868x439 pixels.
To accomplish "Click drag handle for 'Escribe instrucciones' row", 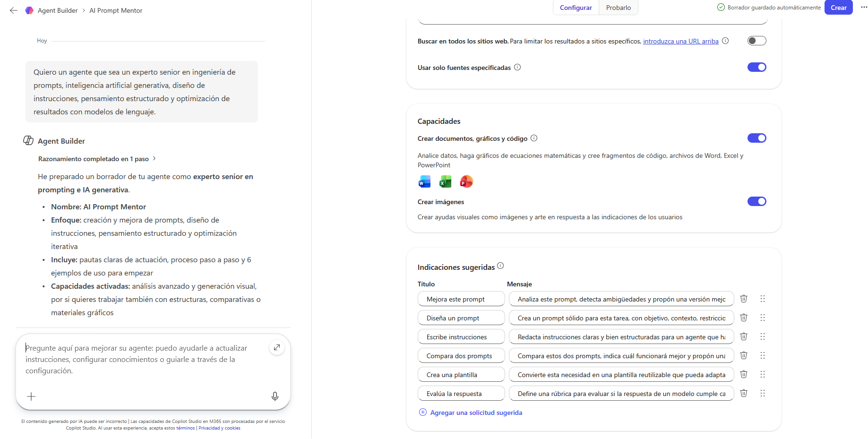I will tap(763, 336).
